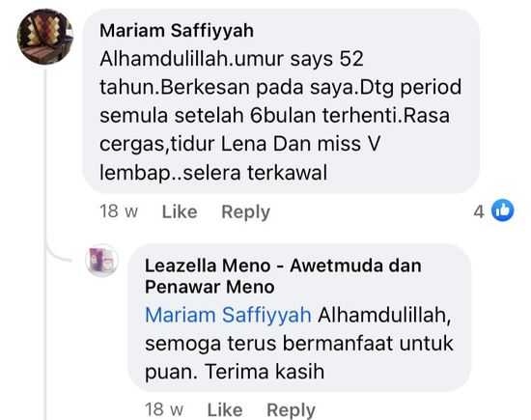Reply to Mariam Saffiyyah's comment
Screen dimensions: 531x420
coord(245,212)
